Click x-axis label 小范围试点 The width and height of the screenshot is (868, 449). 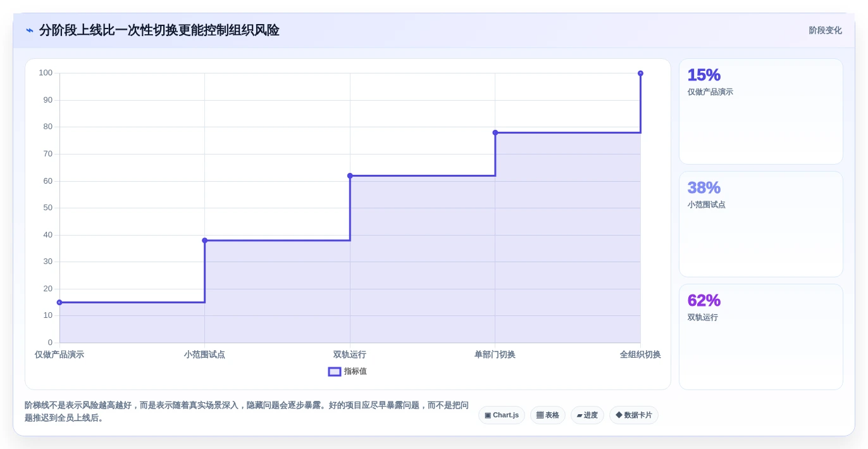(x=204, y=355)
